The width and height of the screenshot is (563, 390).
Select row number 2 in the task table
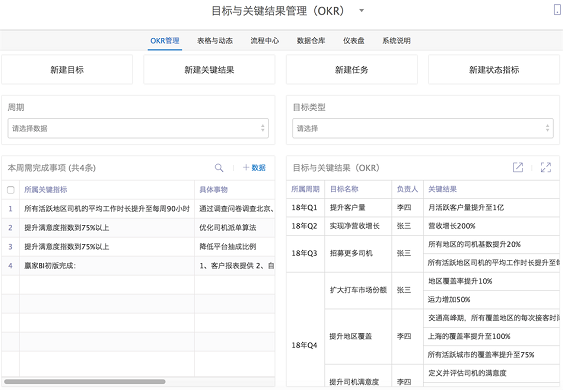(10, 228)
